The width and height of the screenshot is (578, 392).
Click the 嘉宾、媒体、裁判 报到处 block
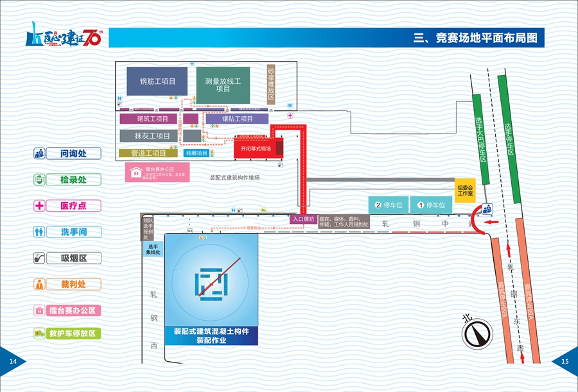tap(344, 222)
